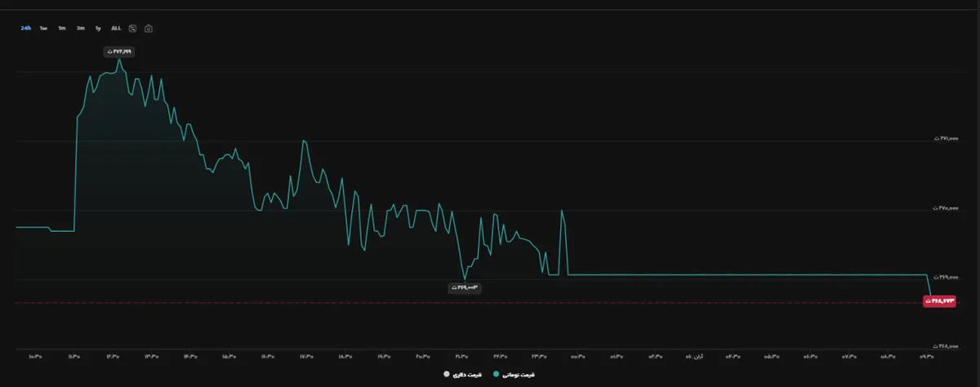980x387 pixels.
Task: Click the lowest price marker label
Action: point(464,287)
